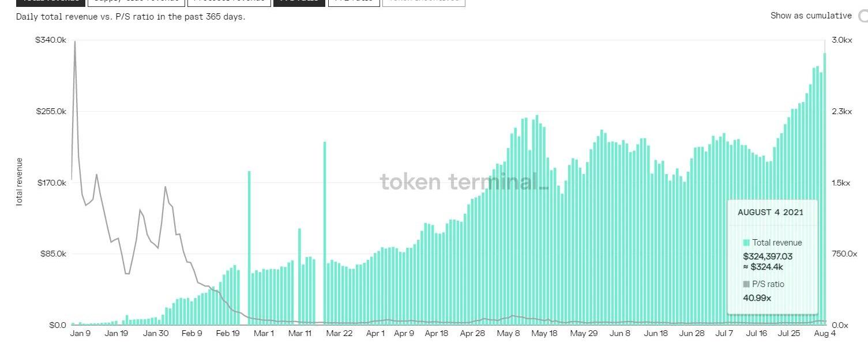Click the AUGUST 4 2021 tooltip header
This screenshot has height=351, width=868.
click(x=770, y=212)
